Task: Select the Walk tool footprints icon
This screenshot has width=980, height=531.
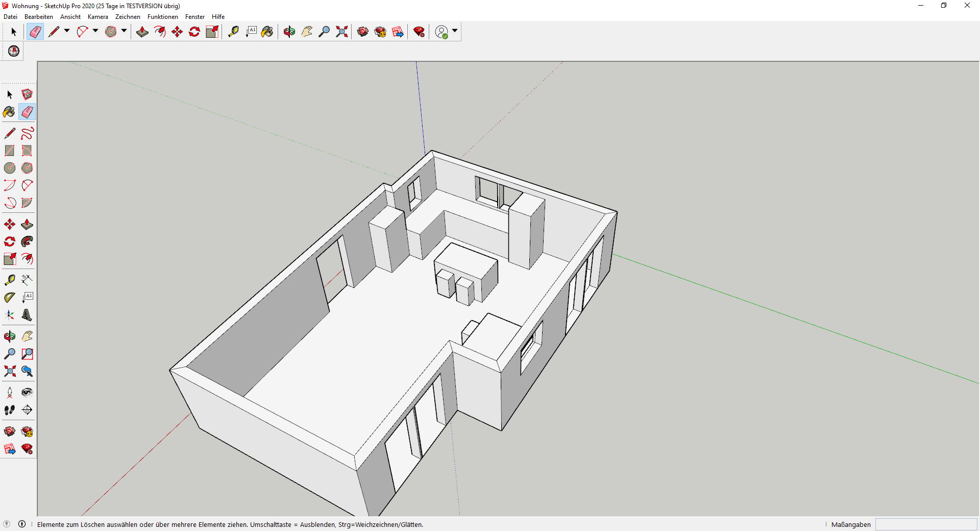Action: click(10, 410)
